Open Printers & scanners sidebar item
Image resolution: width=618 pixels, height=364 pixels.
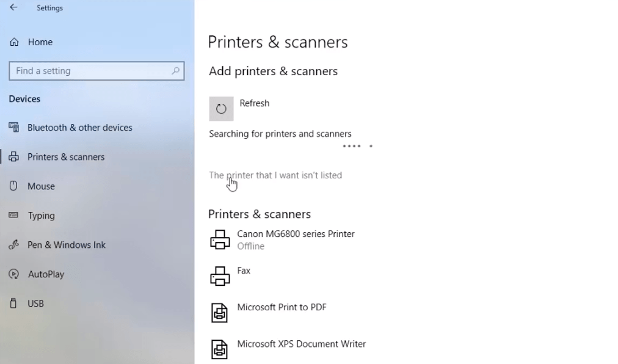(x=66, y=157)
